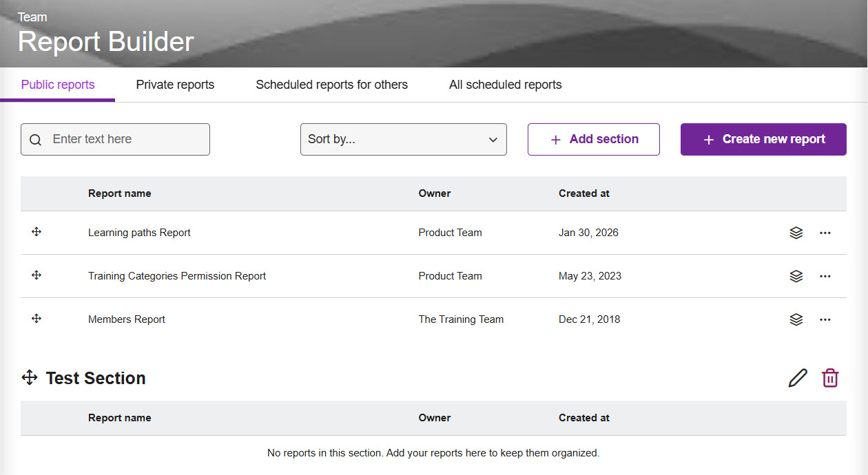Open more options for Members Report
The width and height of the screenshot is (868, 475).
[825, 319]
